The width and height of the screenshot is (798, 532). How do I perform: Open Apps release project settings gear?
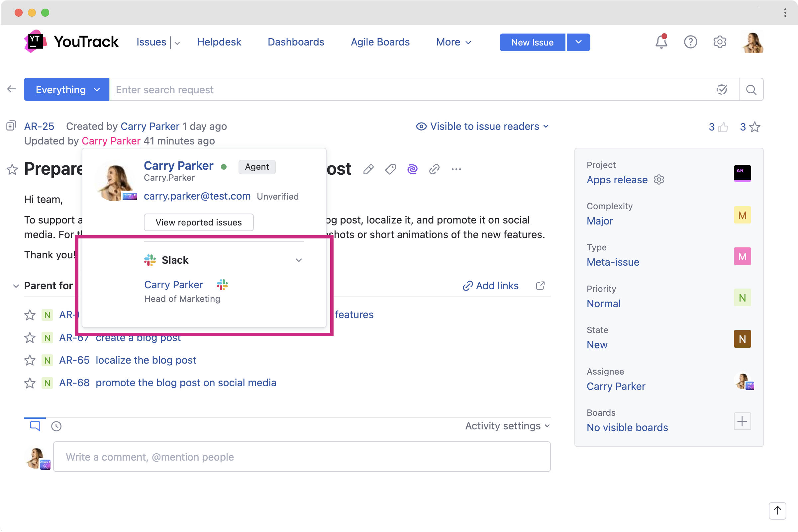tap(659, 179)
